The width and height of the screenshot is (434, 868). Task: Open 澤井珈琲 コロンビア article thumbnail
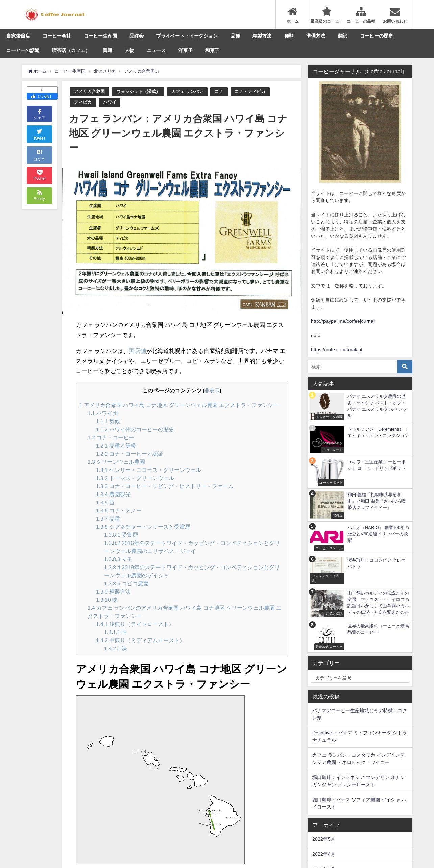(x=327, y=571)
